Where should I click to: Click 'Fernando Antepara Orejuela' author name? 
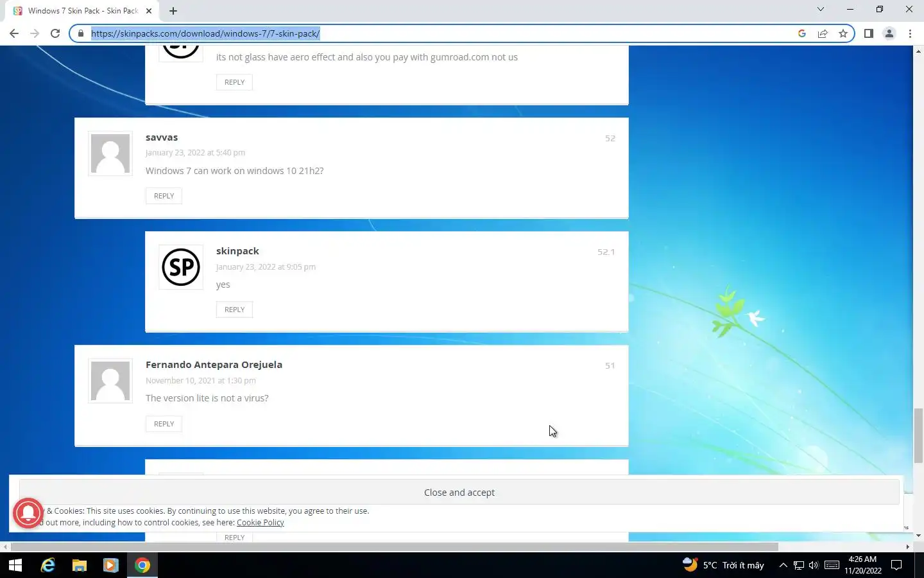(x=214, y=365)
